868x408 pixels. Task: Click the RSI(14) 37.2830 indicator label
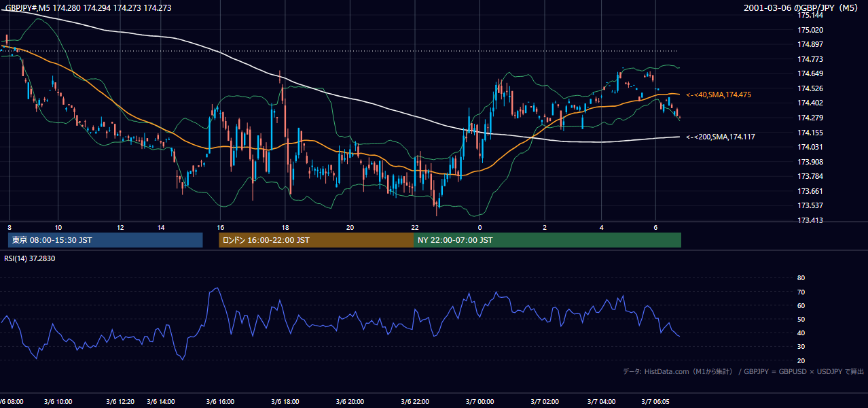[30, 258]
